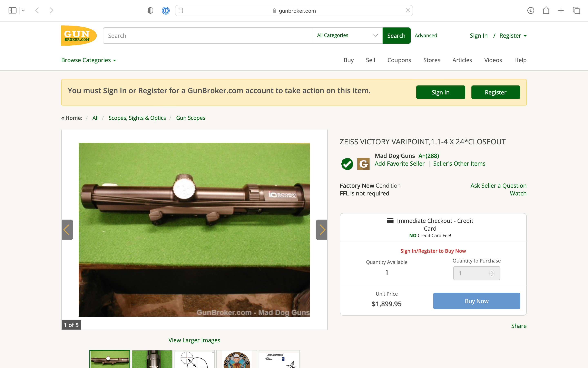This screenshot has height=368, width=588.
Task: Click the Watch link
Action: (x=518, y=193)
